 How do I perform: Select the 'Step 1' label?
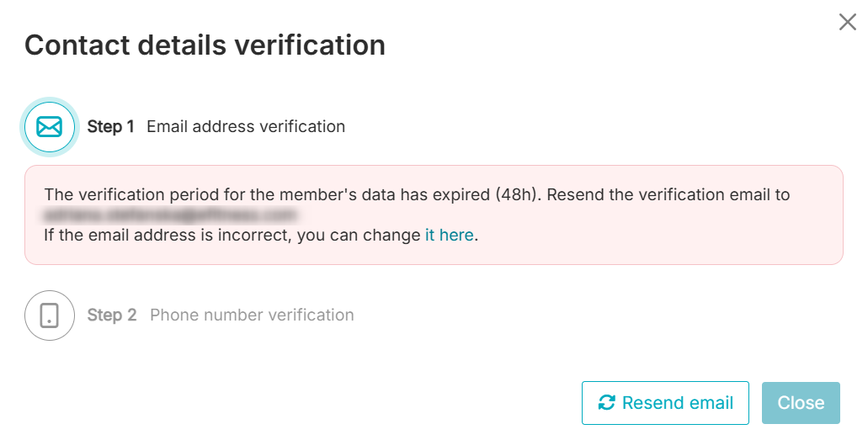point(110,127)
